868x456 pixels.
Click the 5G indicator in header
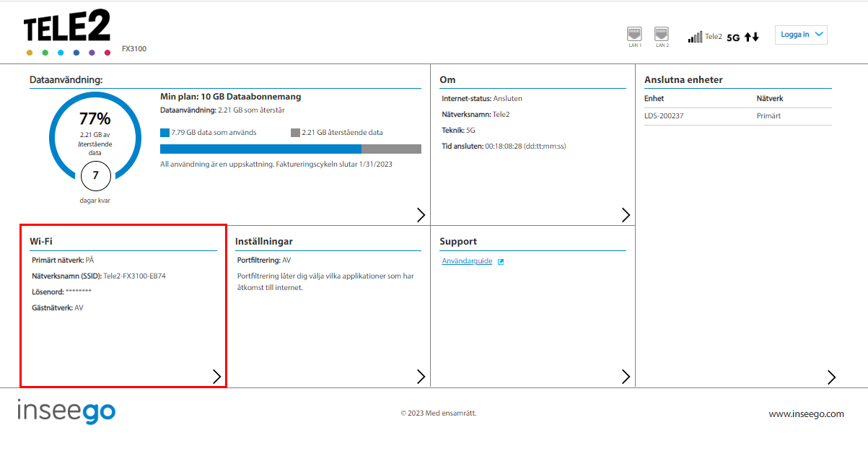tap(733, 38)
